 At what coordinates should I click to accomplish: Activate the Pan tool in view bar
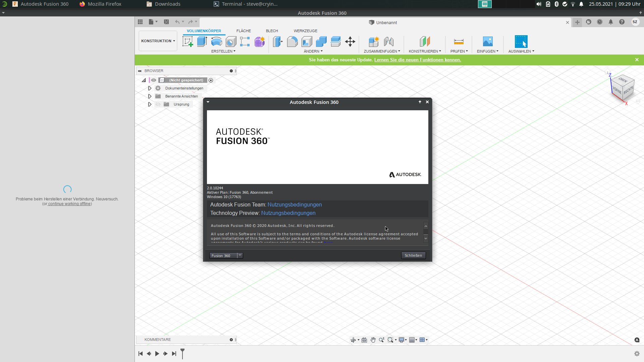tap(373, 340)
